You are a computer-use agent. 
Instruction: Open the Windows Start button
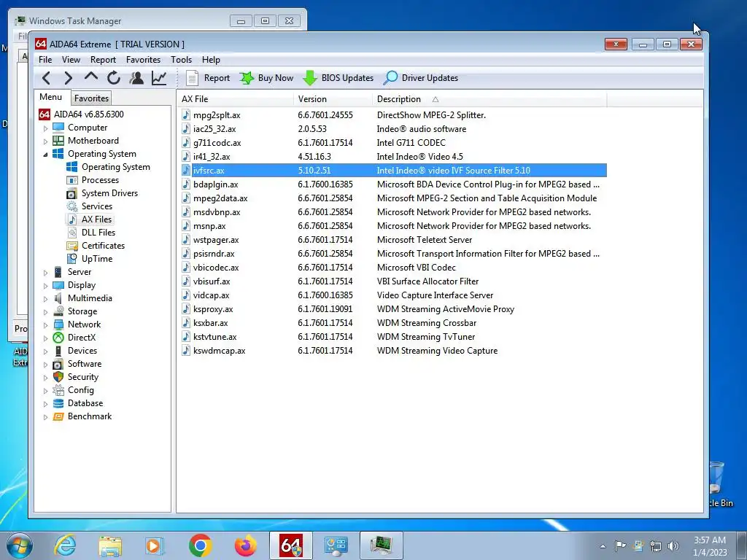pos(19,545)
